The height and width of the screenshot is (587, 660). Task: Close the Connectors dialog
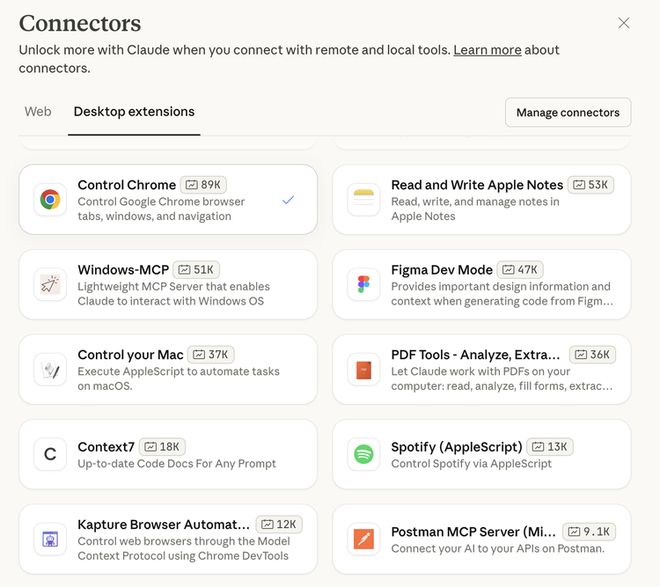coord(624,23)
